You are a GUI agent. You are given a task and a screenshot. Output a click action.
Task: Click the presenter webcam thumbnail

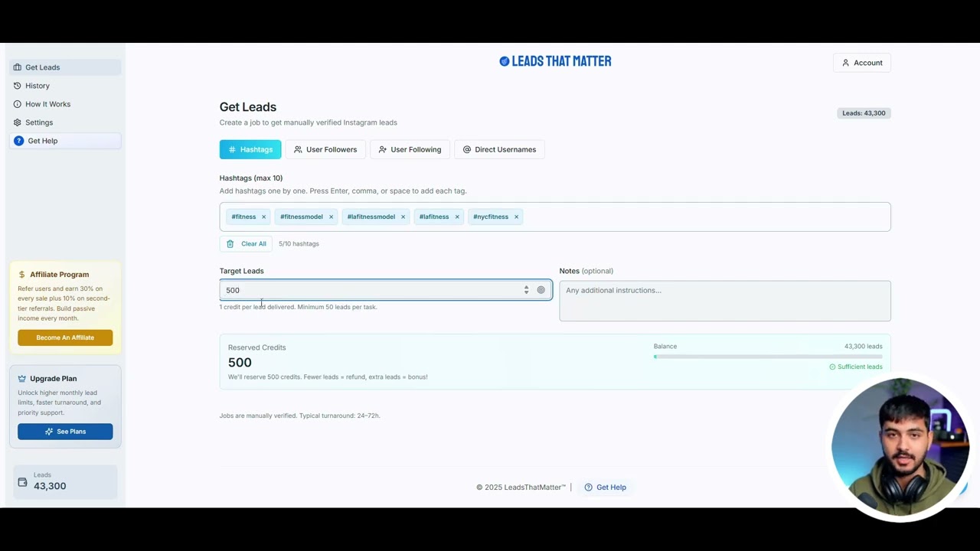[x=900, y=448]
